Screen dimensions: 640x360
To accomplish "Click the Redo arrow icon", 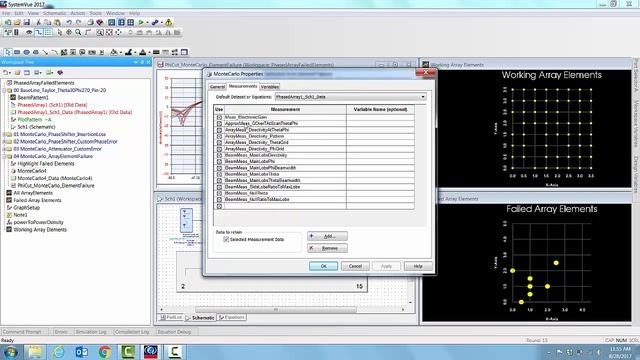I will (x=79, y=22).
